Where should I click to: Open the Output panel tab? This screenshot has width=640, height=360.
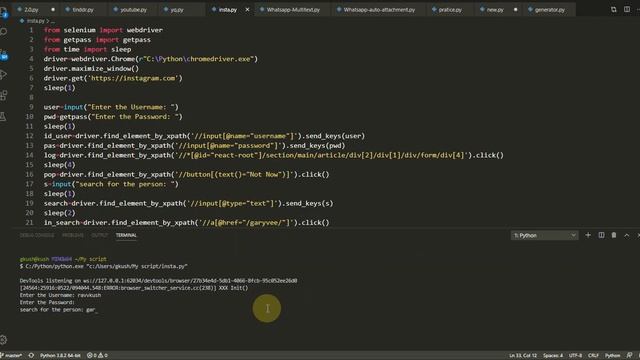[x=100, y=236]
